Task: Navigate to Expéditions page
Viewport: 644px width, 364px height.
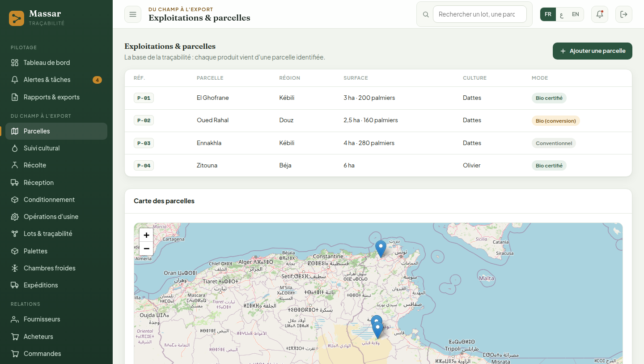Action: coord(56,285)
